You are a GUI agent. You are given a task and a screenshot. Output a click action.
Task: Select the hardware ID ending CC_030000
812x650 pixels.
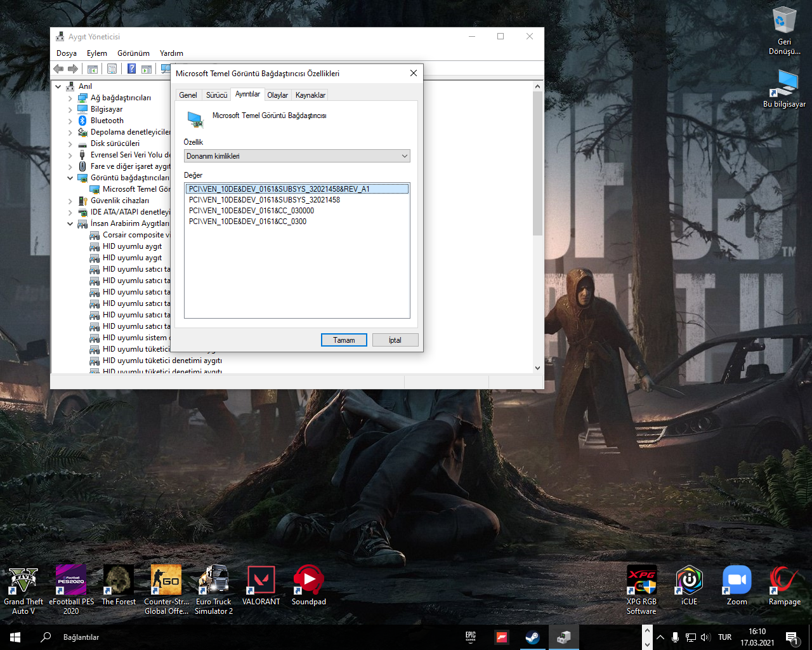[251, 211]
